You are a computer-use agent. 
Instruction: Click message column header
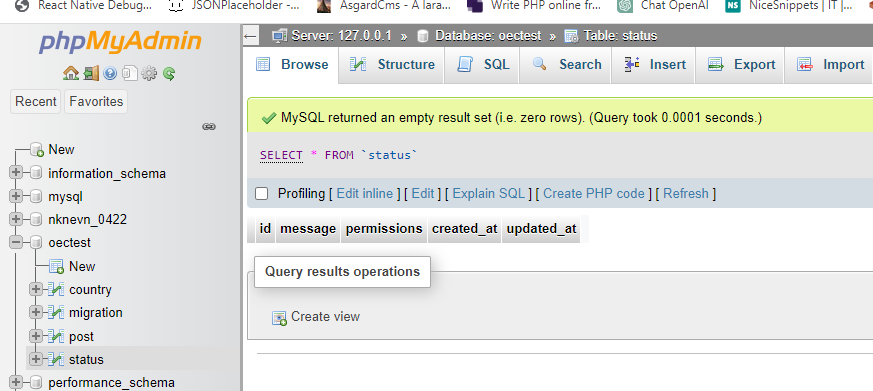(x=308, y=229)
